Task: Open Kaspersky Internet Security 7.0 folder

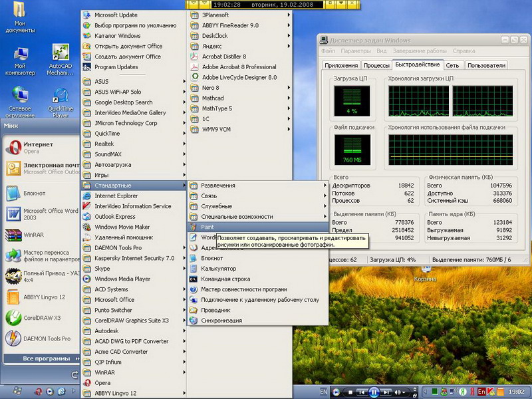Action: [134, 258]
